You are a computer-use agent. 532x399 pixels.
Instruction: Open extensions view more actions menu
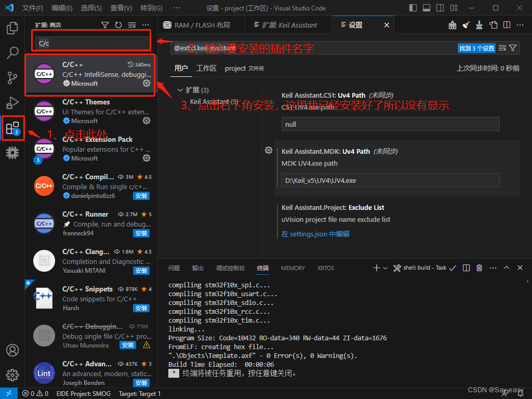(145, 25)
